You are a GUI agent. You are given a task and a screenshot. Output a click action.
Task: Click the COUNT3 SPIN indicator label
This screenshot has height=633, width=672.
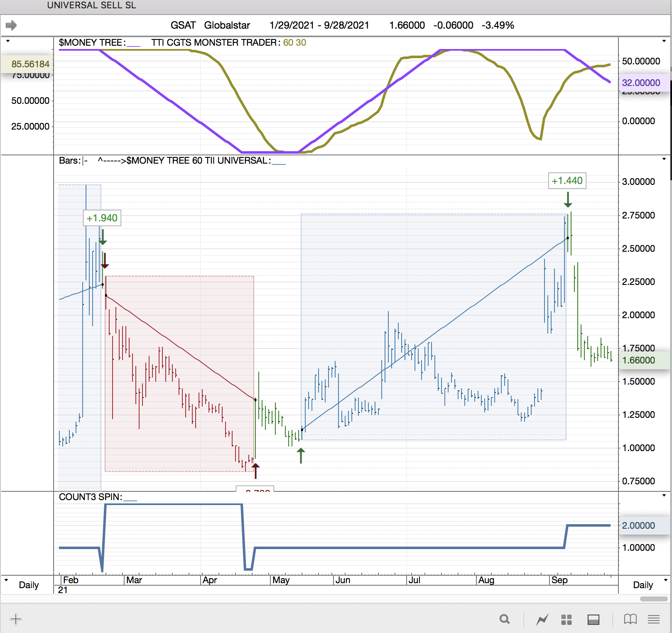(x=90, y=497)
